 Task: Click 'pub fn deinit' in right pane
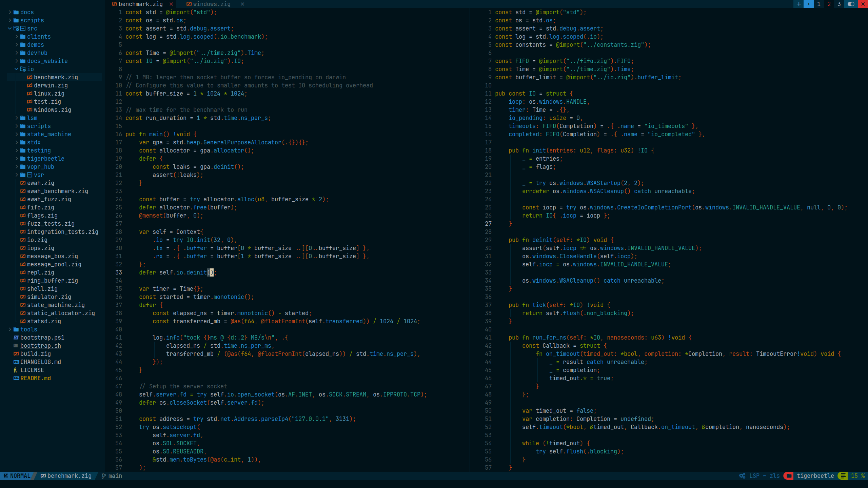[531, 240]
